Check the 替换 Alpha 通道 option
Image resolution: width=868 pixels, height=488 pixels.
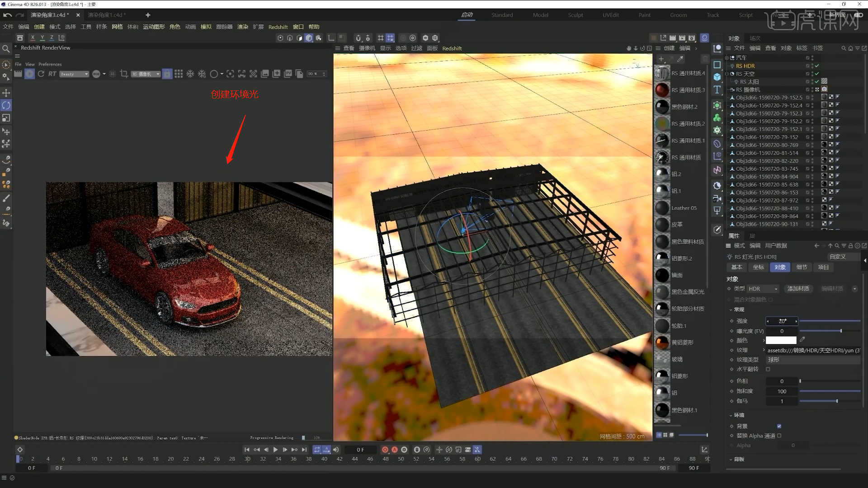[x=779, y=436]
